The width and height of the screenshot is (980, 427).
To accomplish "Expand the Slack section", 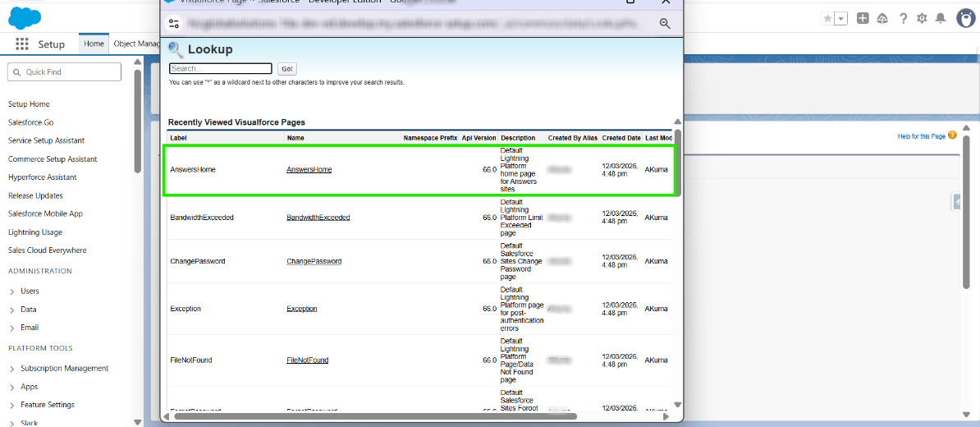I will (12, 423).
